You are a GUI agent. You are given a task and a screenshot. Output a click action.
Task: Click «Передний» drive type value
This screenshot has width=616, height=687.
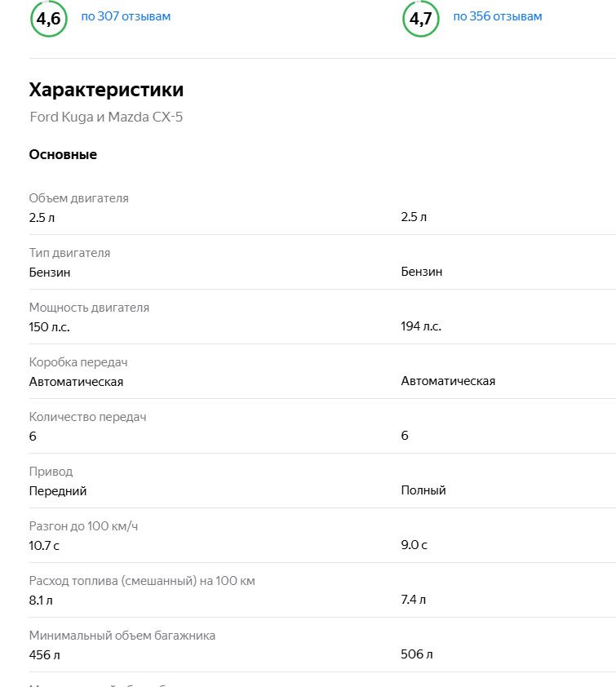56,490
